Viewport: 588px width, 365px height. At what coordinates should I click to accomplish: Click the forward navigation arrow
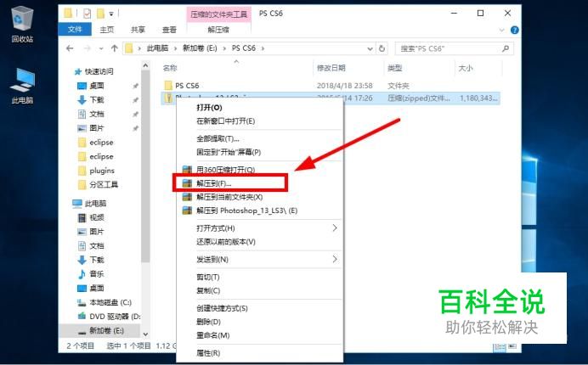(x=87, y=48)
